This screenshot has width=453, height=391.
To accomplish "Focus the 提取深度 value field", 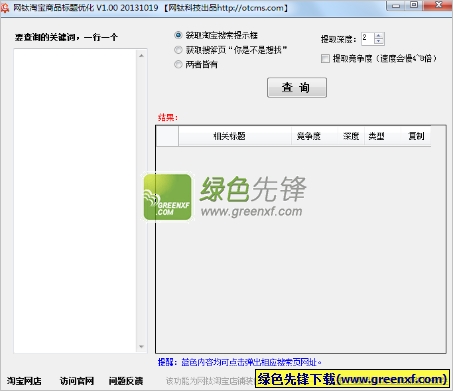I will point(368,38).
